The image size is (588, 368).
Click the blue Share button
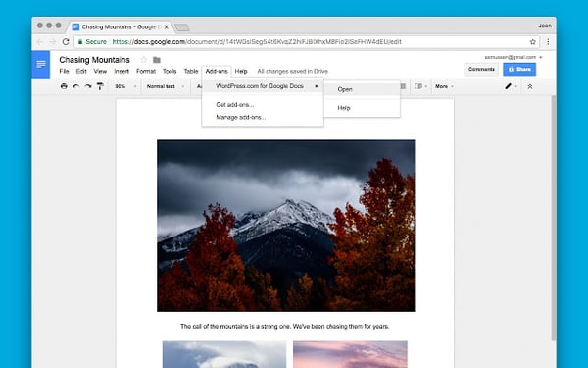tap(519, 69)
